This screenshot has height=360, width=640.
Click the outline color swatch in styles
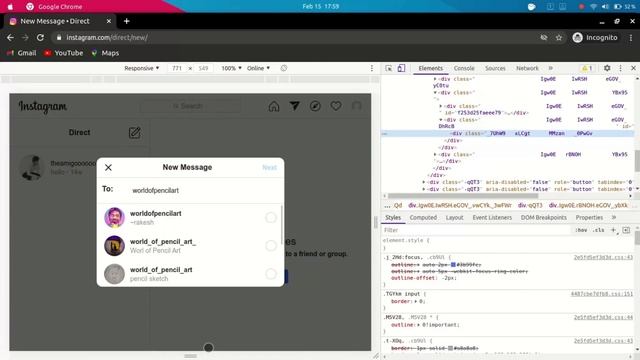453,265
